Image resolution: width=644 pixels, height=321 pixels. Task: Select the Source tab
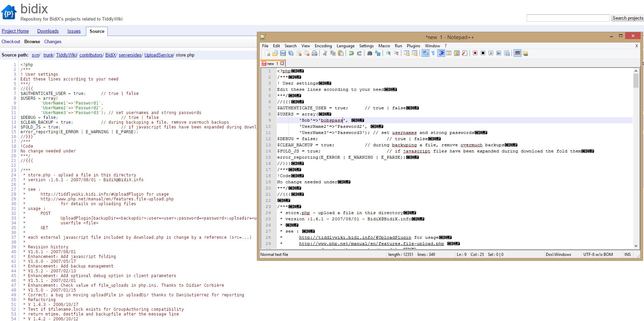pyautogui.click(x=97, y=31)
